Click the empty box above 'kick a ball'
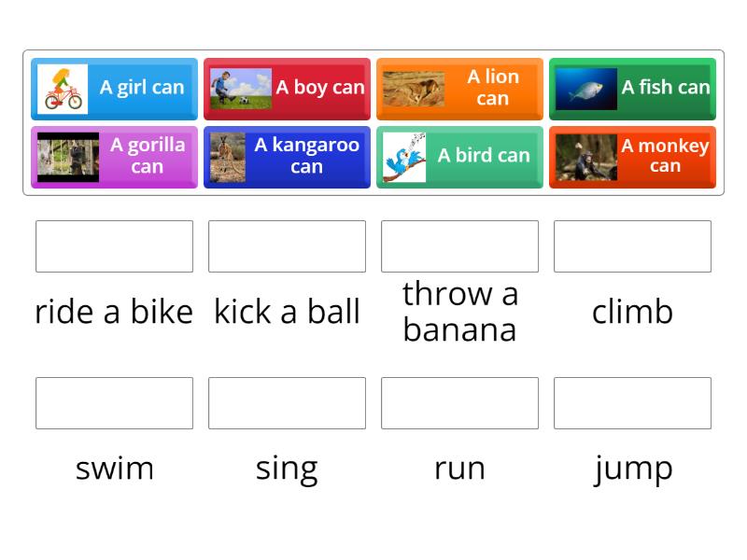Viewport: 747px width, 560px height. 287,246
